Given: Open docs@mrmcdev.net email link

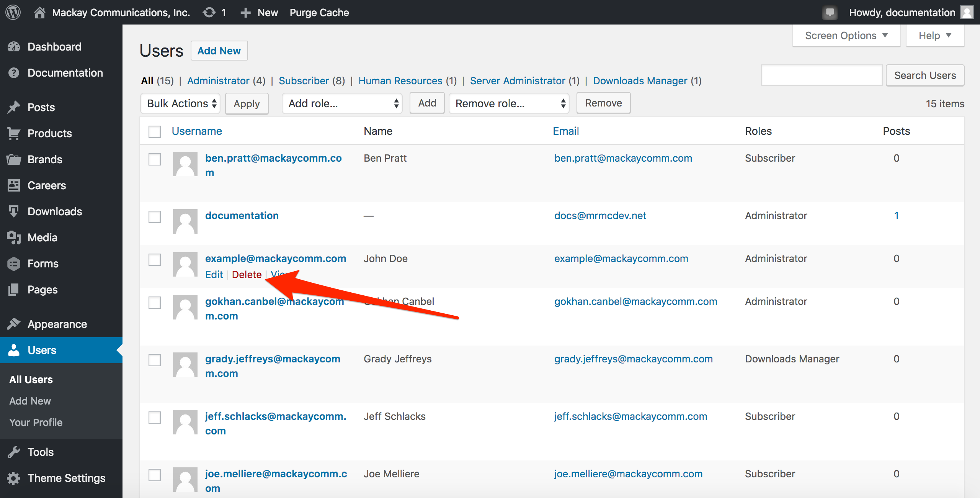Looking at the screenshot, I should pyautogui.click(x=600, y=216).
